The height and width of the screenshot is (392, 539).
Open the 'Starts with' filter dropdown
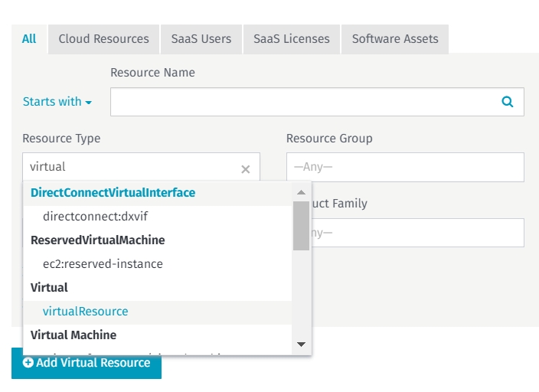click(x=57, y=102)
